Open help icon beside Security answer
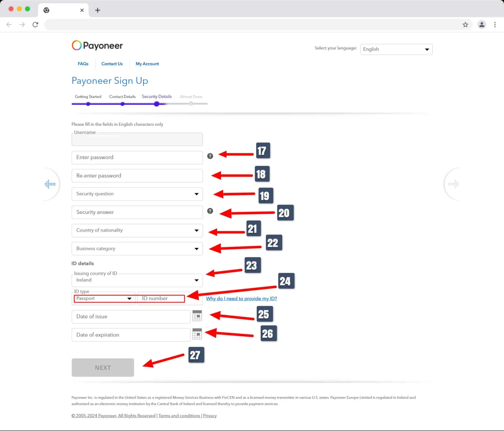 tap(210, 211)
